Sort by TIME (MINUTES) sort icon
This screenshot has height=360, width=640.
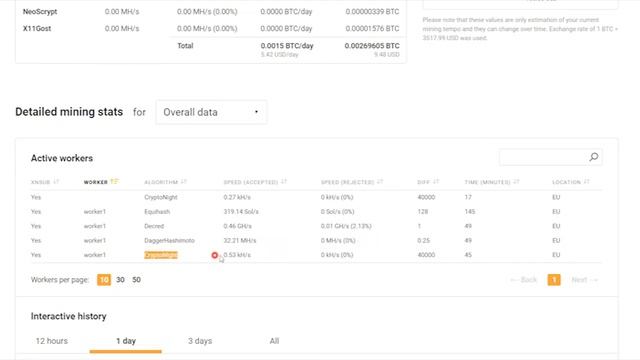pos(516,182)
